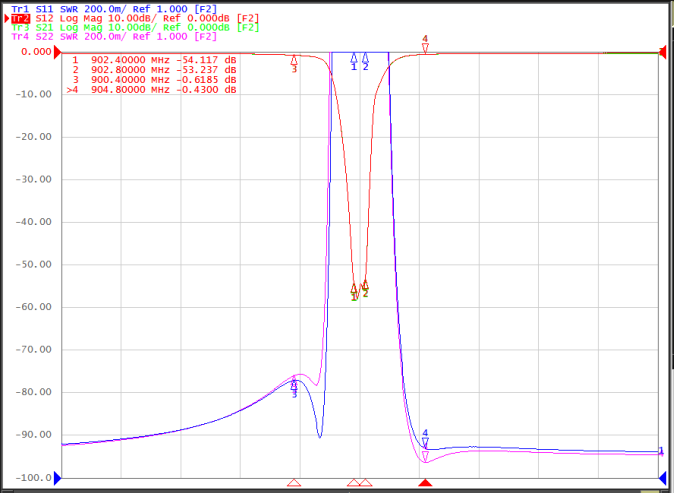Select active marker 4 readout 904.80000 MHz

coord(152,90)
